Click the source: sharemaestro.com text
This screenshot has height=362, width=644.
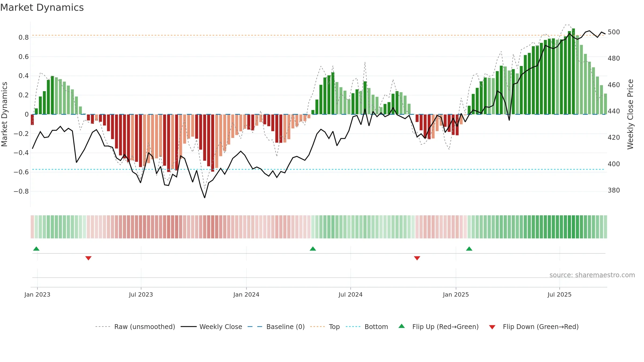click(592, 275)
